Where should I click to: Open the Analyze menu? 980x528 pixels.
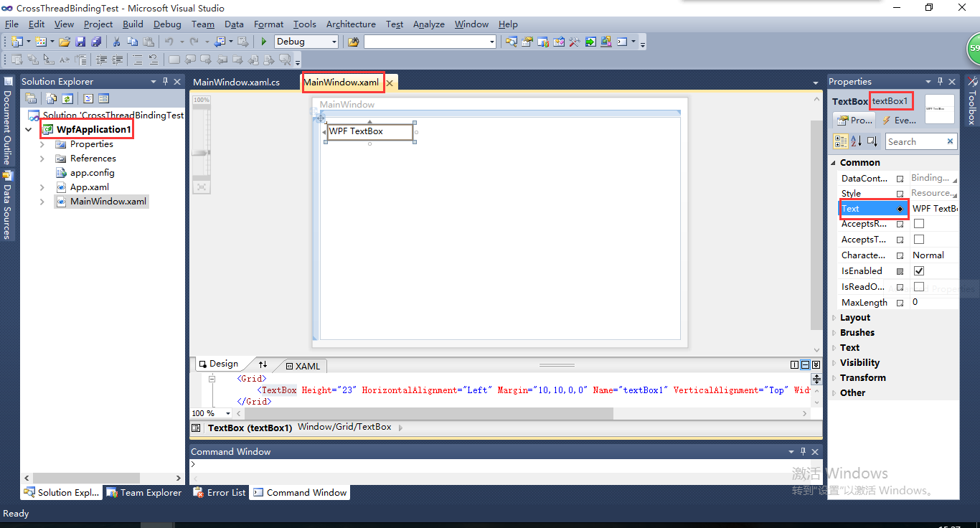pos(429,24)
